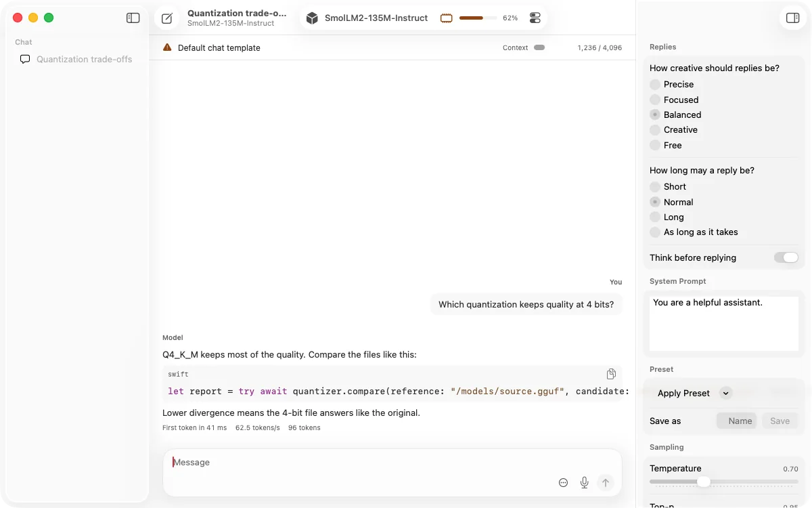Click the First token in 41 ms stat
812x508 pixels.
click(195, 428)
